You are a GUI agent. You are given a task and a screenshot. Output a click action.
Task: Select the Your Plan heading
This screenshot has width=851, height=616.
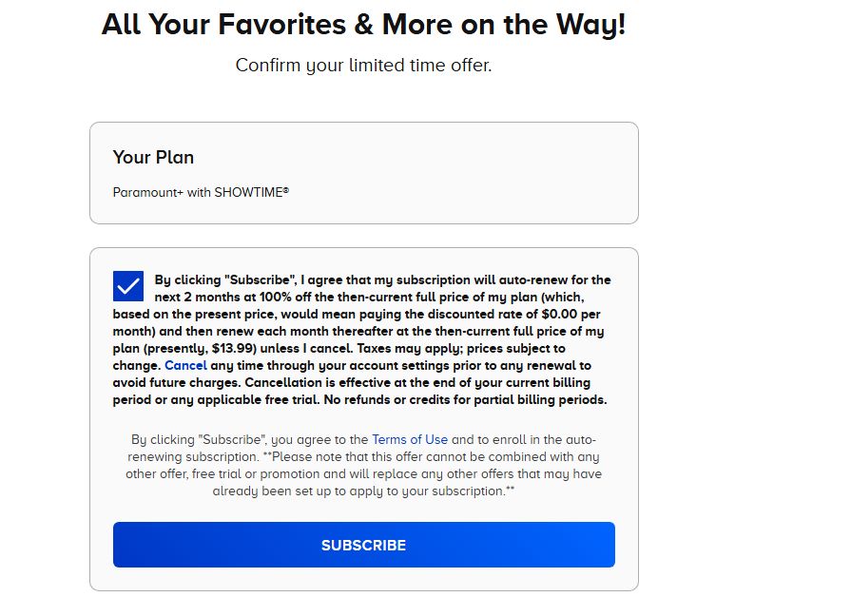click(153, 157)
